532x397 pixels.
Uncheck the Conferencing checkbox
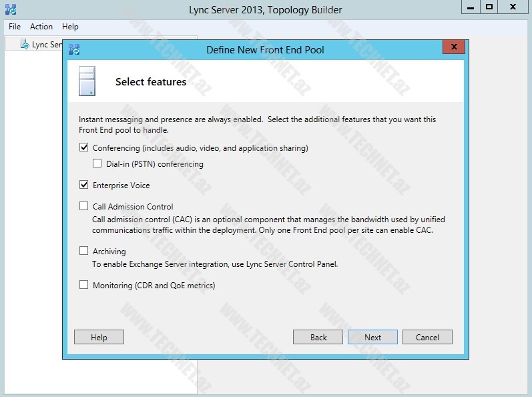84,147
